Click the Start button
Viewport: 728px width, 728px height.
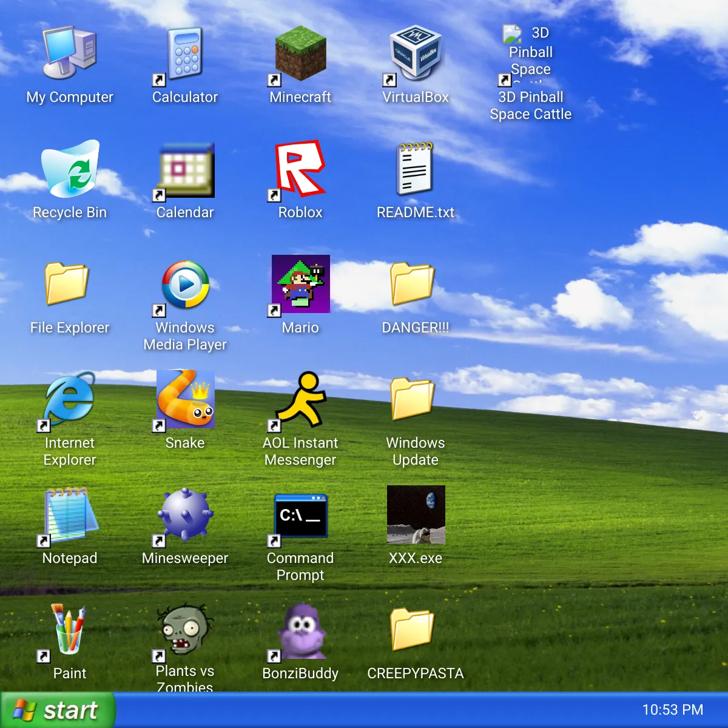[59, 710]
